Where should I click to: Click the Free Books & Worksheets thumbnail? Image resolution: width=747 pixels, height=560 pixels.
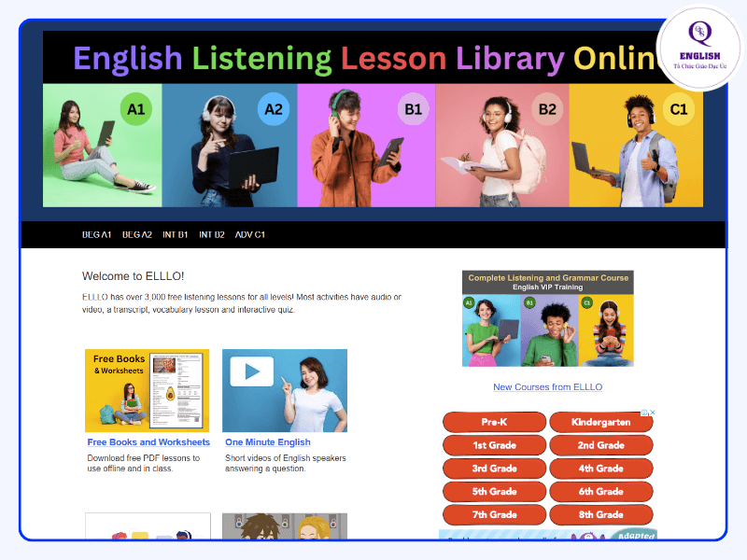point(148,390)
